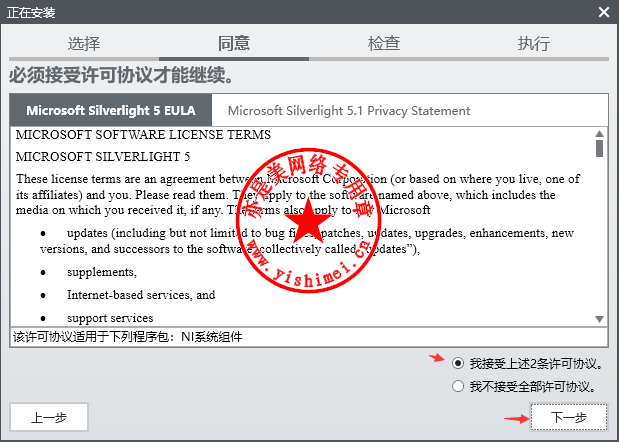Screen dimensions: 619x442
Task: Open the 检查 step tab
Action: point(384,43)
